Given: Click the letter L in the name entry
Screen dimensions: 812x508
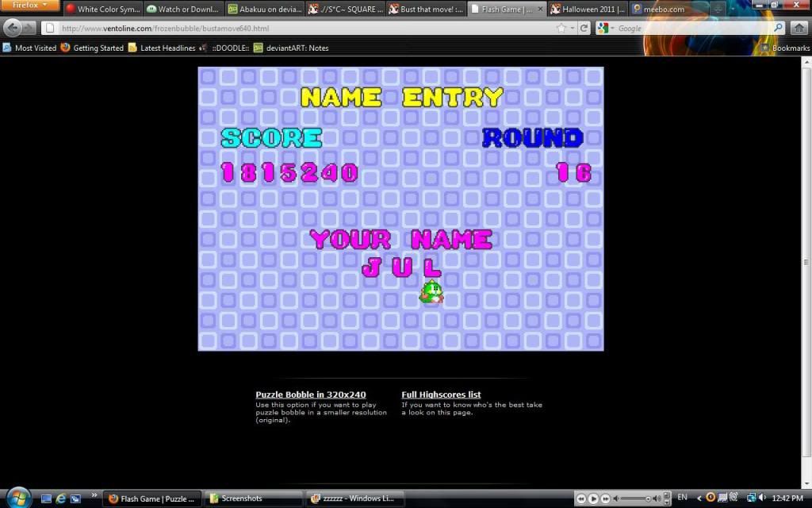Looking at the screenshot, I should (432, 267).
